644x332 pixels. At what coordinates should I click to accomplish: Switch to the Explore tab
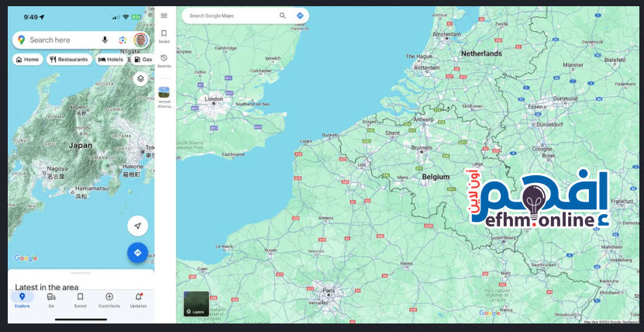[22, 300]
